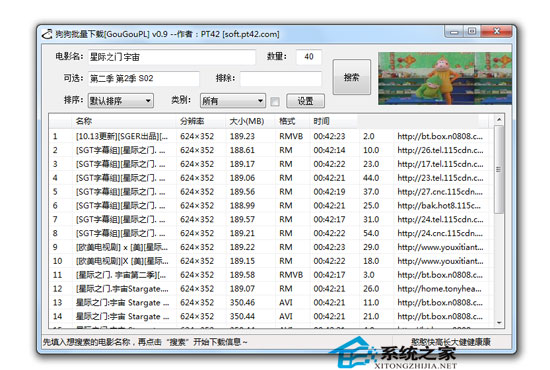This screenshot has height=370, width=550.
Task: Click the list scrollbar down arrow
Action: coord(499,323)
